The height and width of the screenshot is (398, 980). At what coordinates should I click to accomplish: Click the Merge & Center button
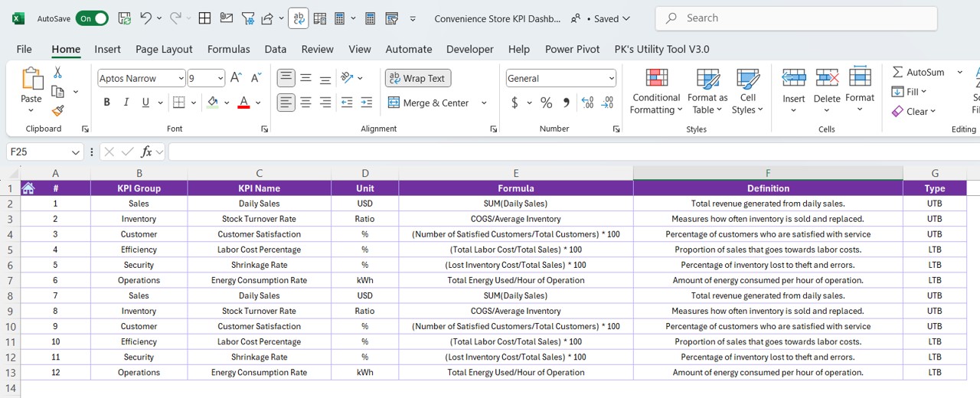click(x=429, y=103)
